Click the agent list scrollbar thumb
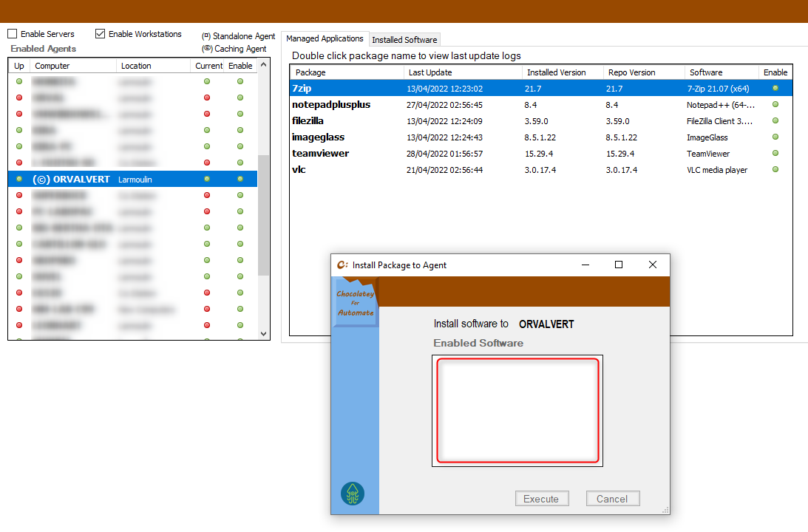Viewport: 808px width, 532px height. pos(263,215)
